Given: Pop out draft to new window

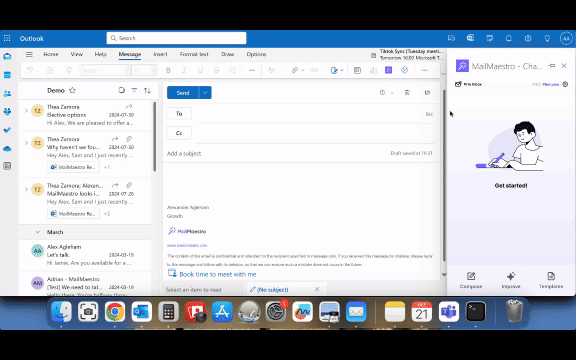Looking at the screenshot, I should pyautogui.click(x=427, y=93).
